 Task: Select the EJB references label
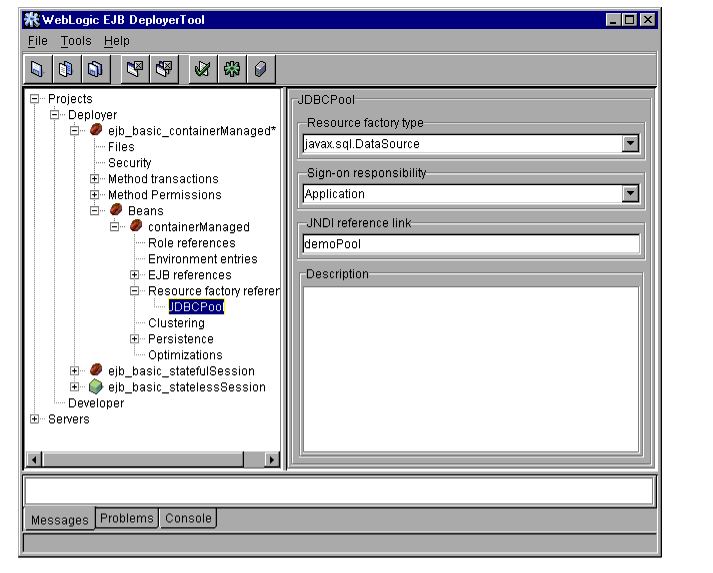tap(190, 275)
